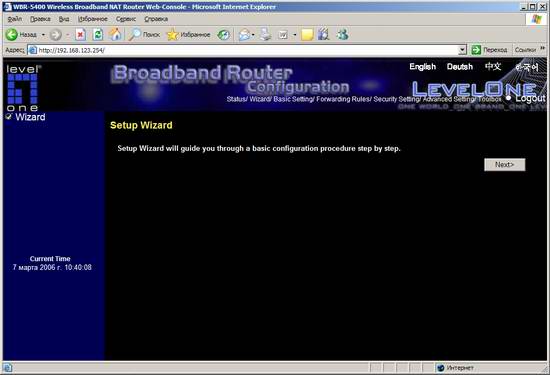
Task: Click the Mail envelope icon
Action: click(244, 34)
